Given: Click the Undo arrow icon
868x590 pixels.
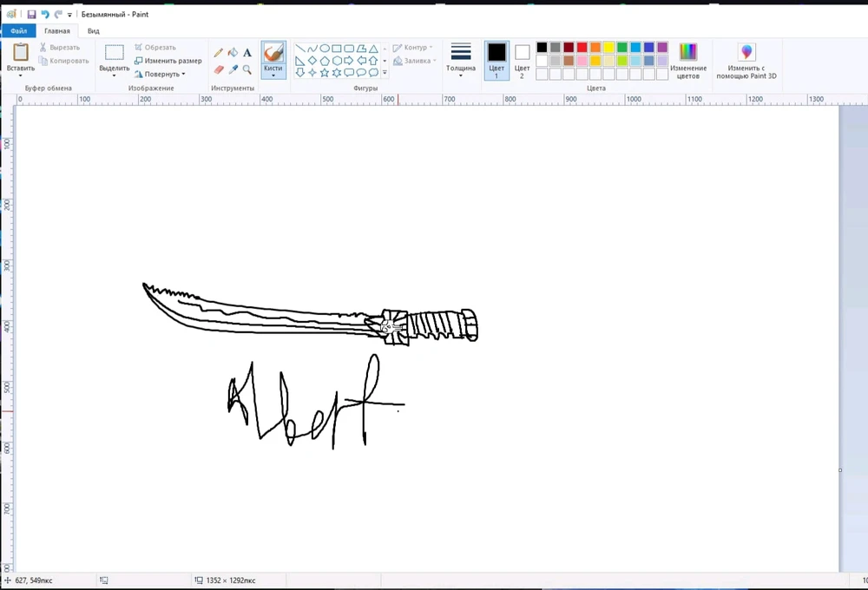Looking at the screenshot, I should point(45,15).
